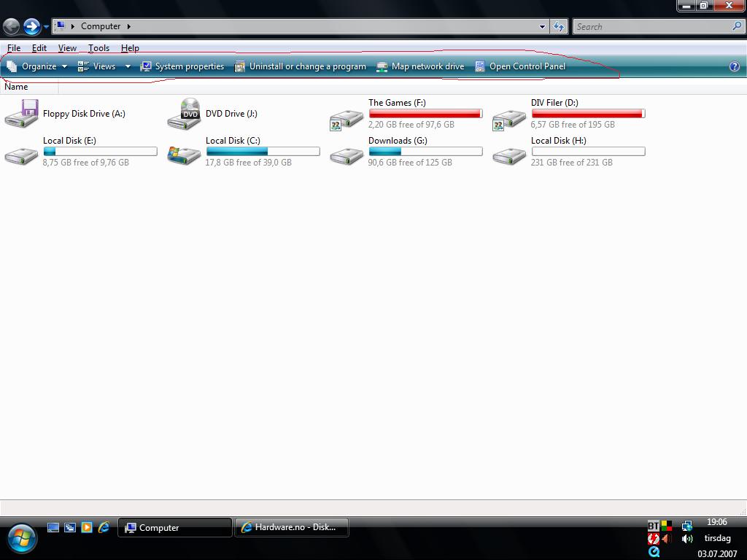Click Uninstall or change a program label
The width and height of the screenshot is (747, 560).
pyautogui.click(x=308, y=66)
